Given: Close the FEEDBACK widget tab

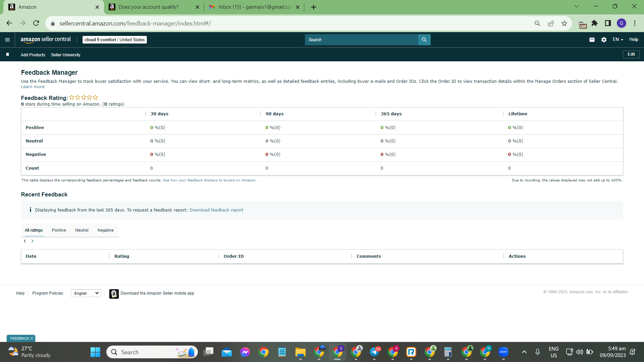Looking at the screenshot, I should 32,339.
